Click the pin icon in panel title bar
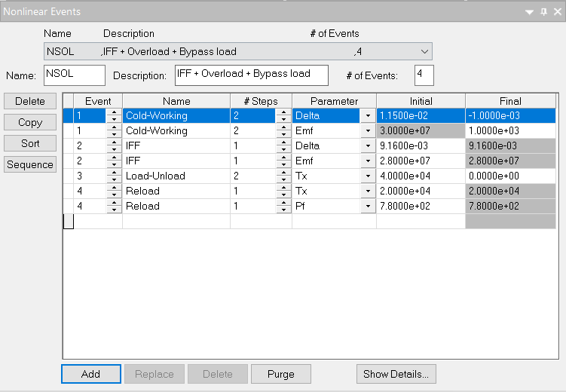 coord(543,12)
